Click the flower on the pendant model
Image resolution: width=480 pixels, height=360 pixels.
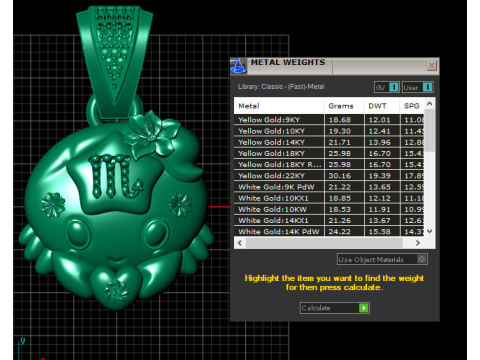151,134
